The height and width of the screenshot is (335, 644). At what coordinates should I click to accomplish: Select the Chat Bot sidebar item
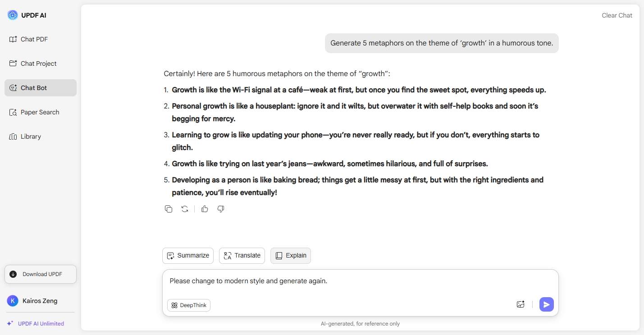coord(41,88)
